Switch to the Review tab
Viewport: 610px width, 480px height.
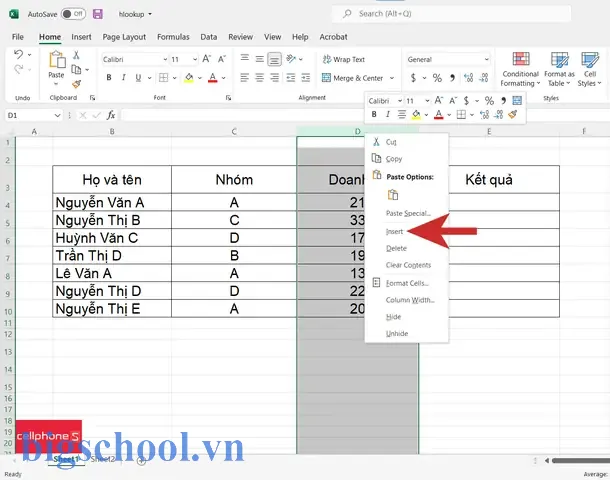240,37
